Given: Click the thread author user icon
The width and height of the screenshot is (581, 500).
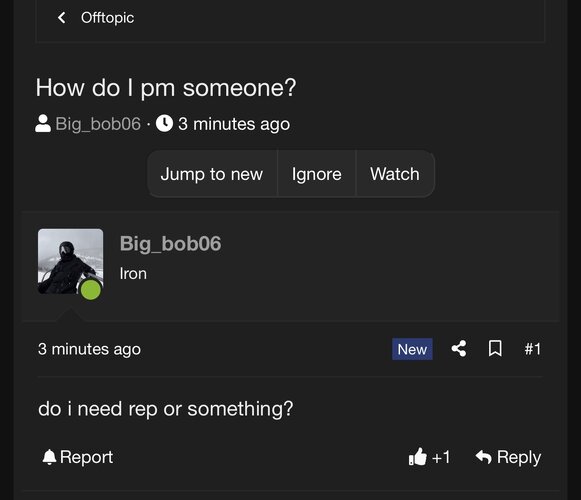Looking at the screenshot, I should coord(43,123).
